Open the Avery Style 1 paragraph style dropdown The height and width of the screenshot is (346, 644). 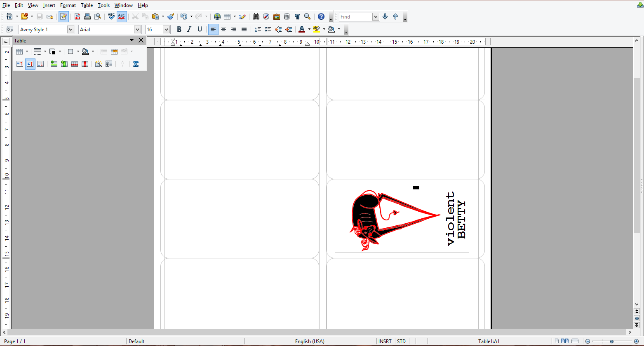tap(71, 29)
